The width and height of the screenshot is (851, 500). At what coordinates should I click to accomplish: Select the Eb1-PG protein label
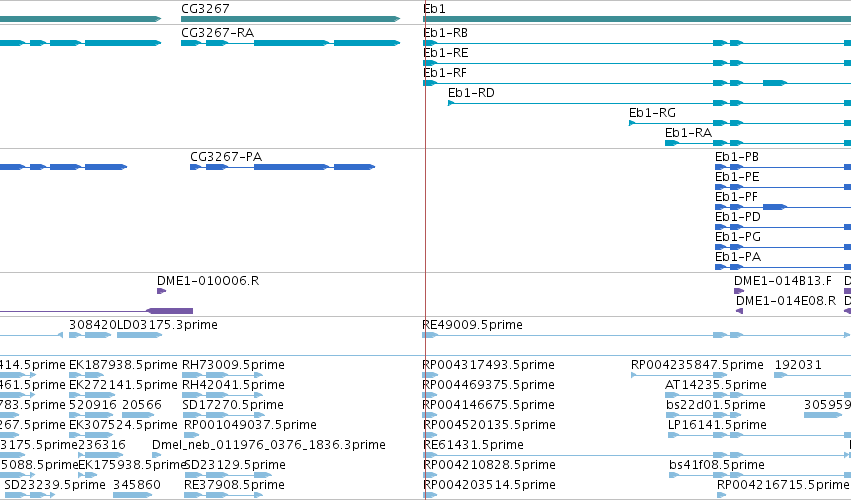(x=738, y=237)
